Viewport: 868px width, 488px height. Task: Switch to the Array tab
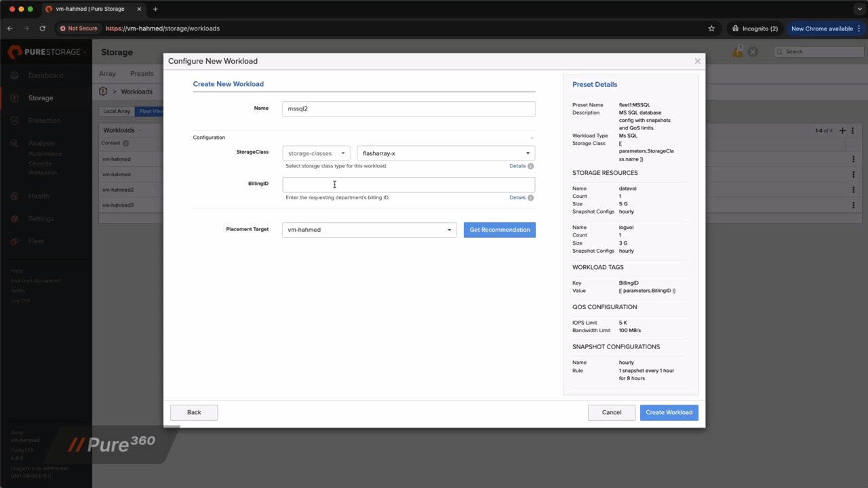(107, 73)
